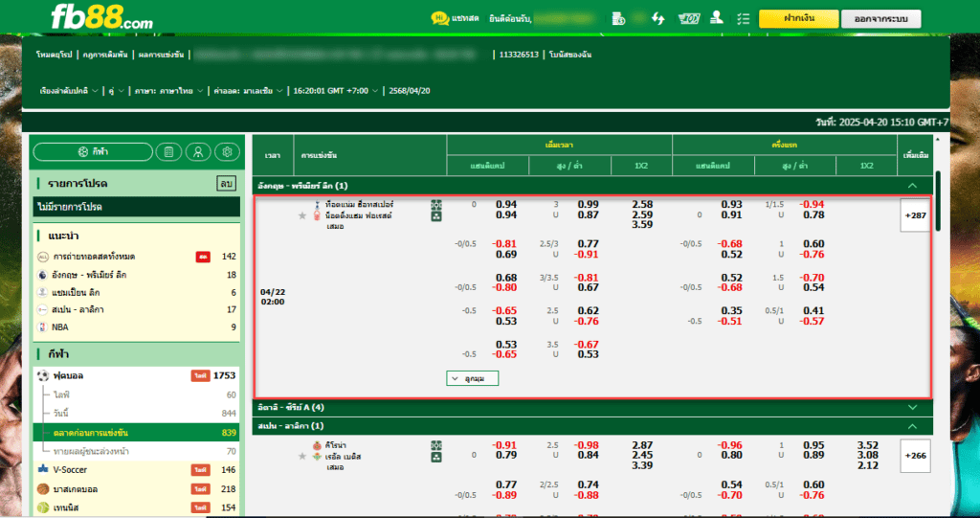Click the 1X2 odds value 2.58

pos(642,205)
